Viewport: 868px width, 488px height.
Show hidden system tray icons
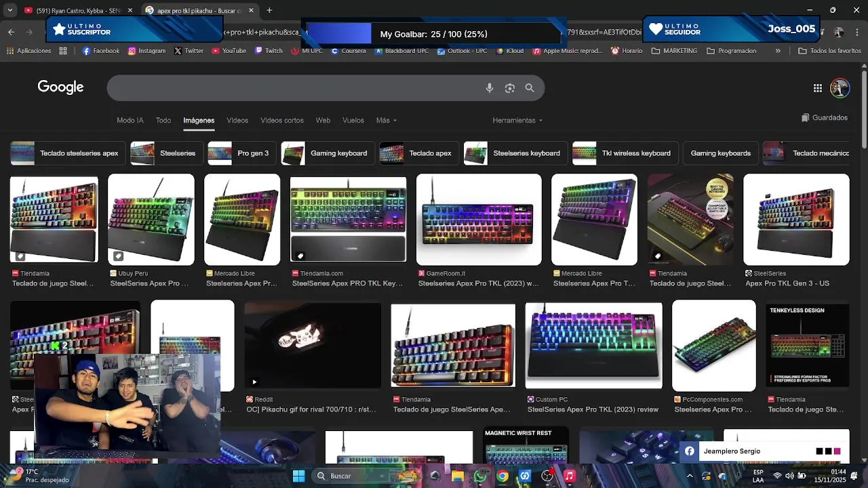[x=690, y=476]
